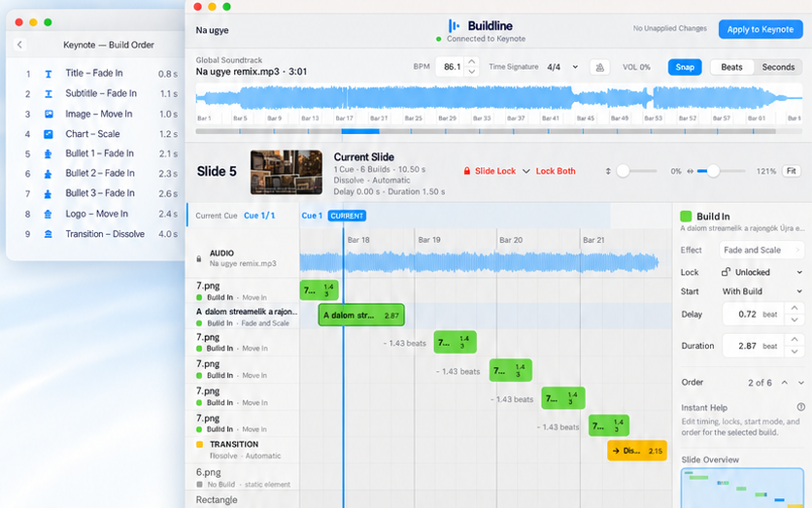Move order up with the up chevron
This screenshot has width=812, height=508.
point(785,383)
